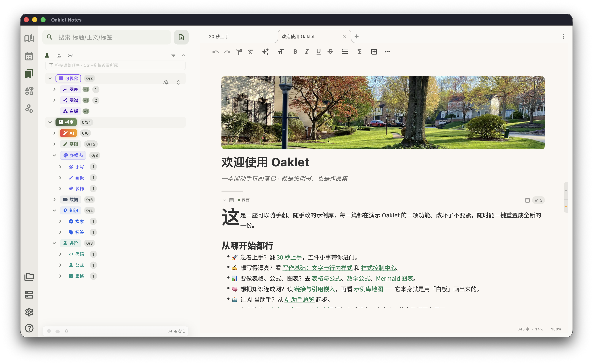
Task: Sort the tag tree alphabetically (AZ)
Action: [166, 82]
